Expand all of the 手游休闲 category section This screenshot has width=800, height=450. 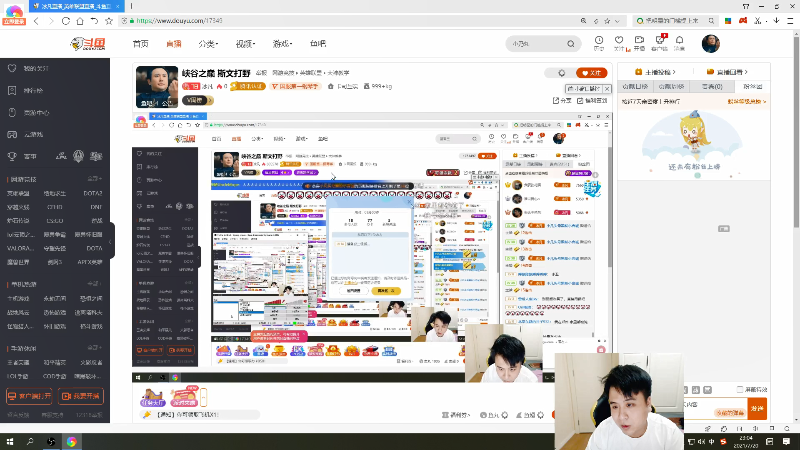(x=95, y=348)
